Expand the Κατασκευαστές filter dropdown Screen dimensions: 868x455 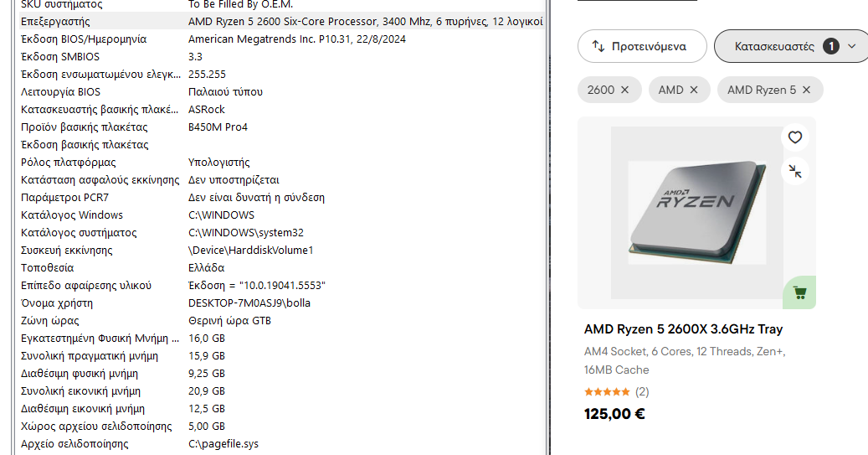[x=851, y=46]
